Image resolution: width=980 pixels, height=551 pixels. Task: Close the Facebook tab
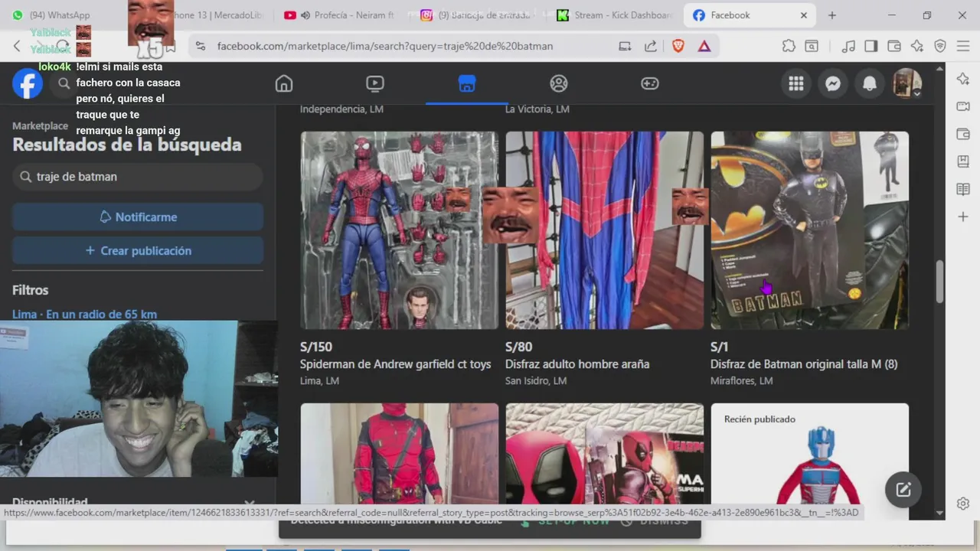(804, 15)
